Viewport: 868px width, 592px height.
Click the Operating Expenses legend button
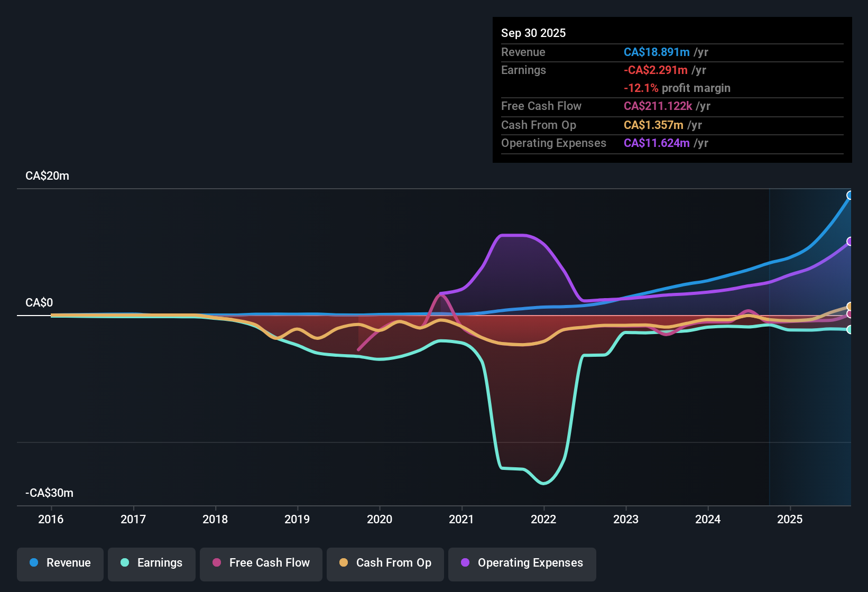(x=522, y=563)
